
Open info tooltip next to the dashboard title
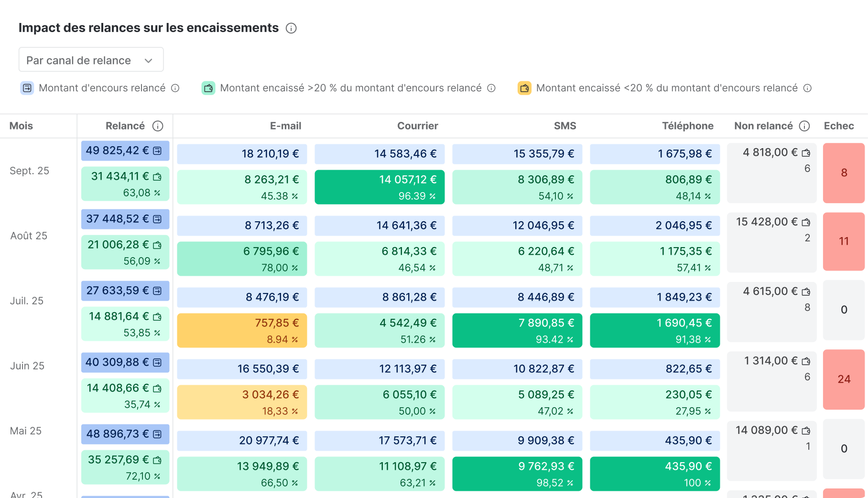click(291, 29)
